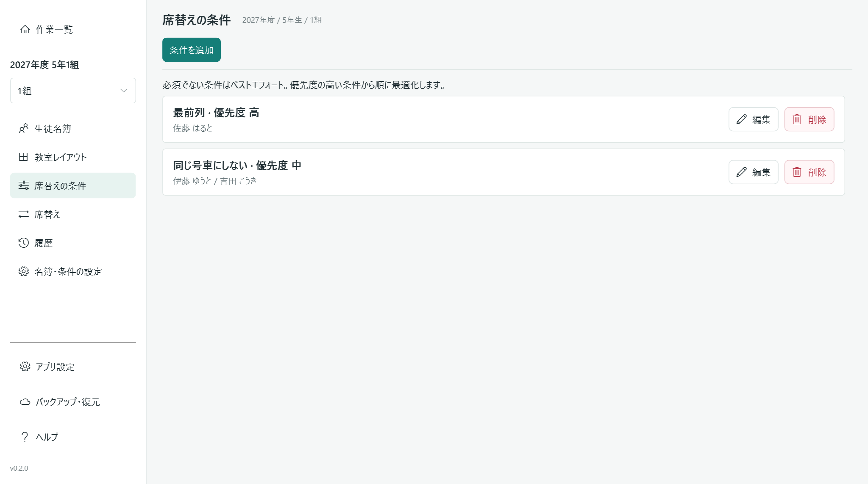Click pencil icon in 同じ号車にしない row
868x484 pixels.
[x=741, y=172]
